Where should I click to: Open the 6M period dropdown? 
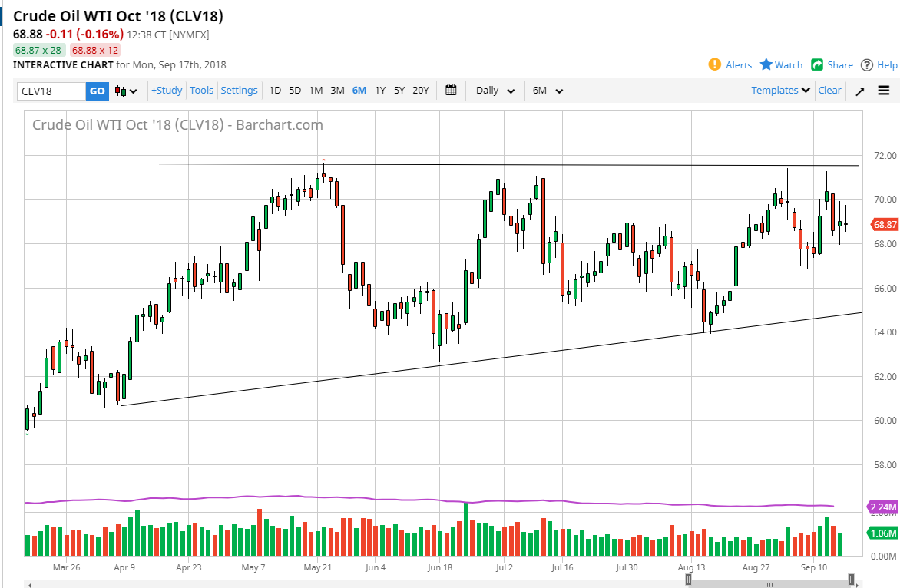pos(547,91)
